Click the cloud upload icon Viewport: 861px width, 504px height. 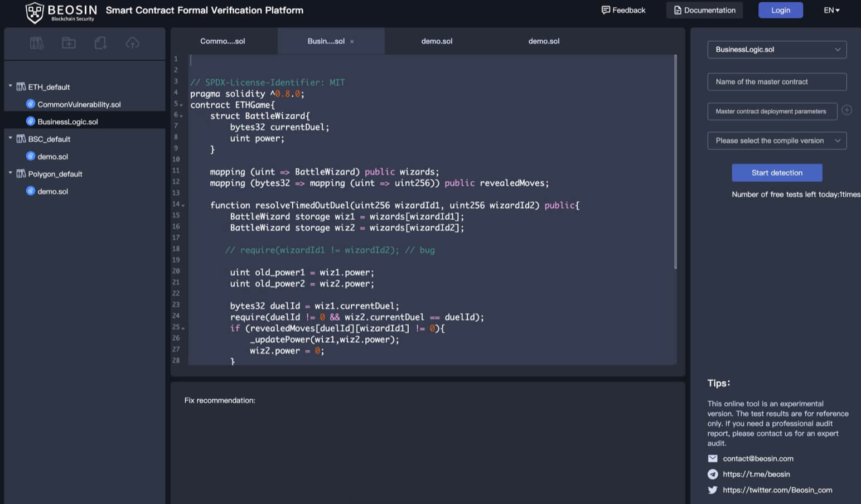[133, 43]
